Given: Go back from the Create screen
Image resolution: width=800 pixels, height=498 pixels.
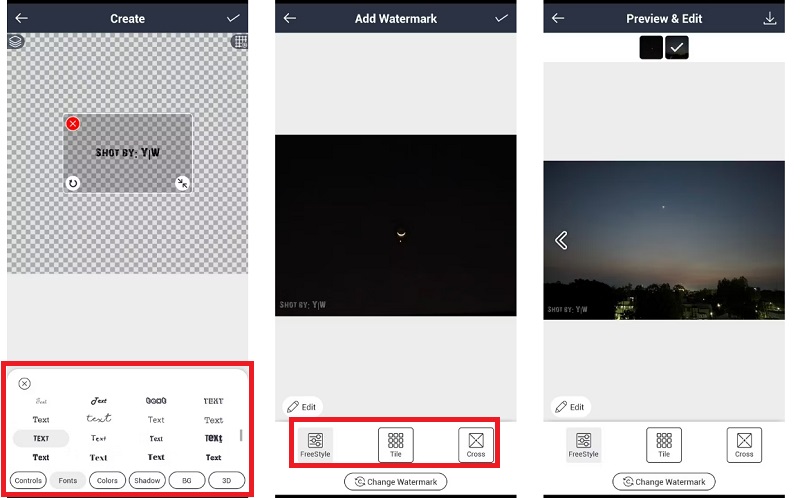Looking at the screenshot, I should pyautogui.click(x=21, y=18).
